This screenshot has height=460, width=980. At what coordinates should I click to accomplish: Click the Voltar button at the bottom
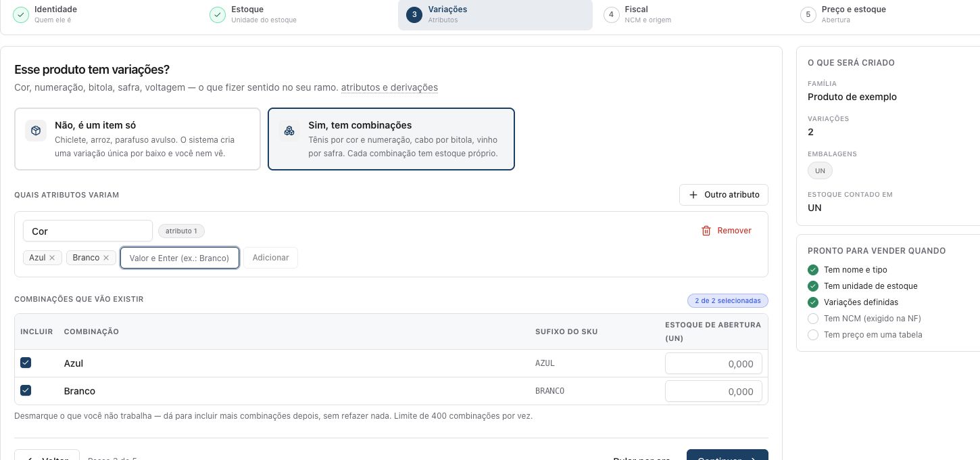[x=47, y=455]
